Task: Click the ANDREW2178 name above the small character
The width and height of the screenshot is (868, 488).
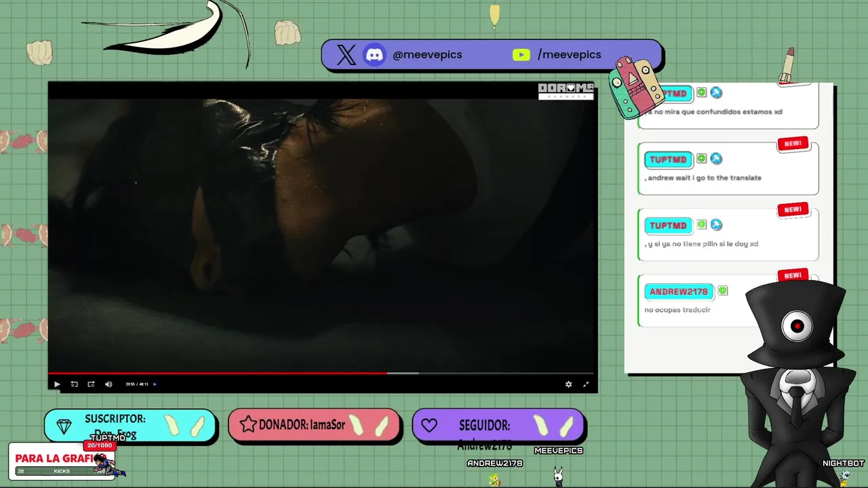Action: click(495, 464)
